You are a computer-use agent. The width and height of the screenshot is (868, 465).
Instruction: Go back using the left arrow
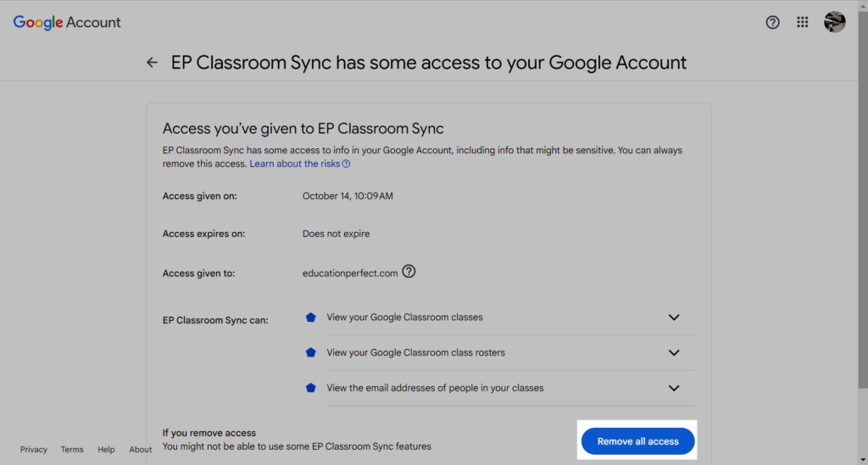tap(152, 63)
